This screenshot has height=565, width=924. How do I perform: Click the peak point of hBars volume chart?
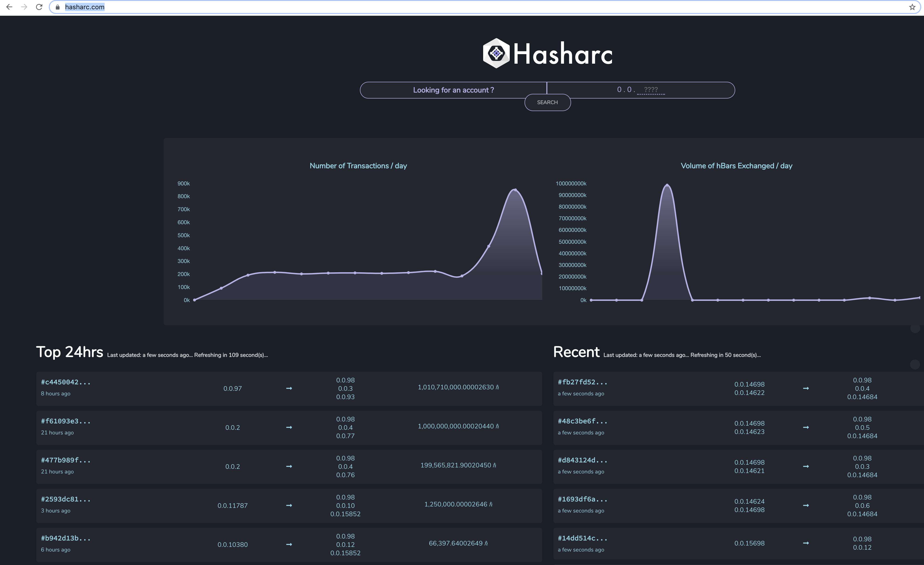click(667, 185)
